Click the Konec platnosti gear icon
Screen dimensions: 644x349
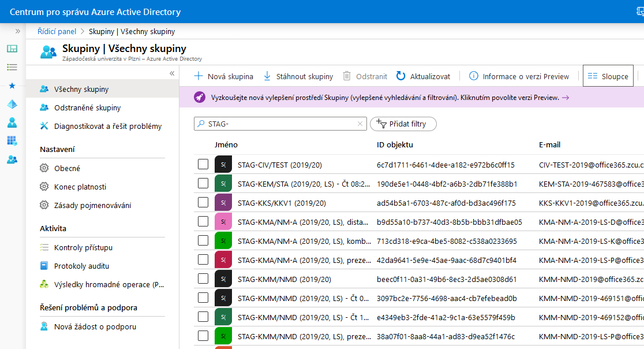44,187
